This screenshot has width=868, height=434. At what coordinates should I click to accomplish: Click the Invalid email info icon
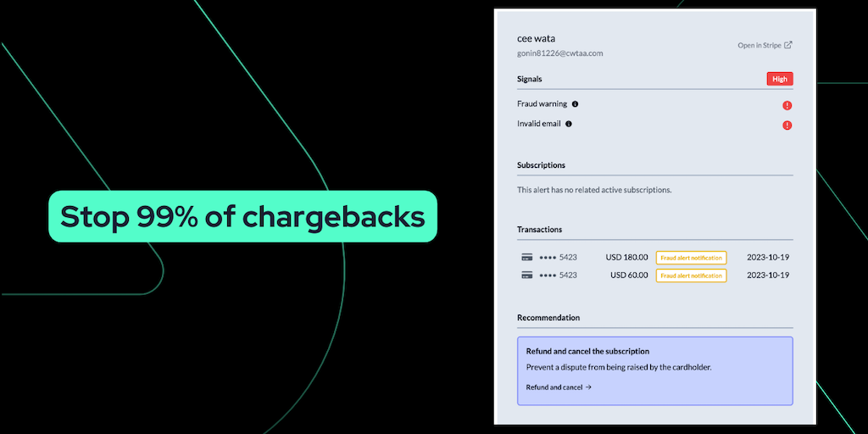(569, 124)
